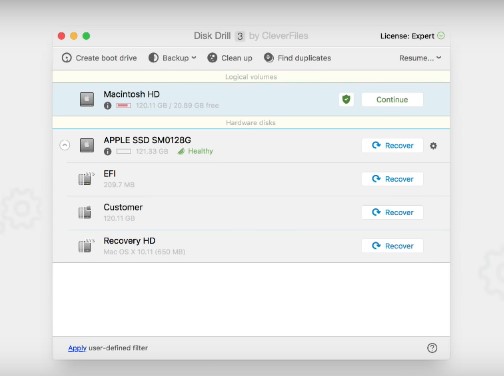Click the Clean up toolbar item

pyautogui.click(x=230, y=58)
